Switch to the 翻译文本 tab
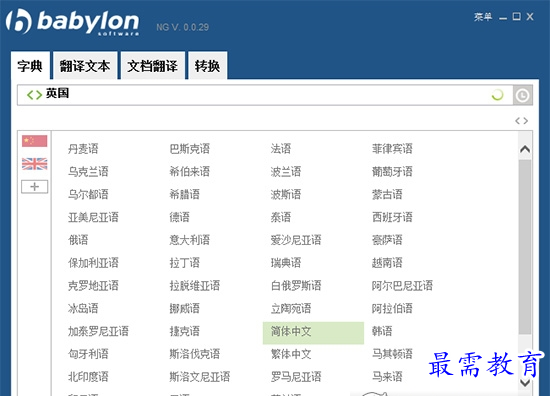Viewport: 550px width, 396px height. click(x=85, y=66)
